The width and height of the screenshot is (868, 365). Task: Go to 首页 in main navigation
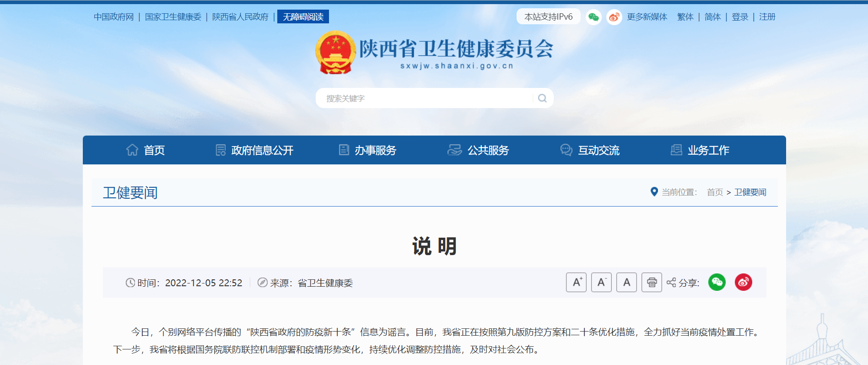click(146, 150)
